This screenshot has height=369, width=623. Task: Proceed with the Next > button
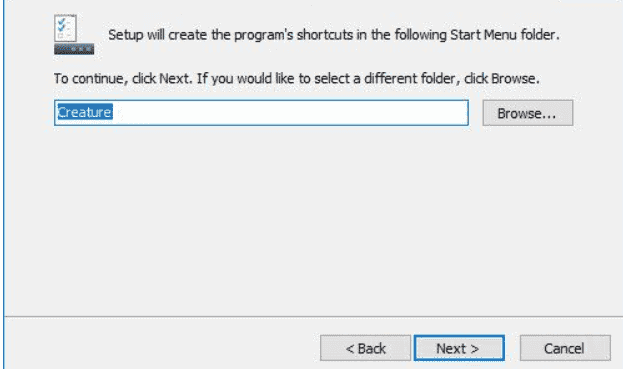(459, 348)
